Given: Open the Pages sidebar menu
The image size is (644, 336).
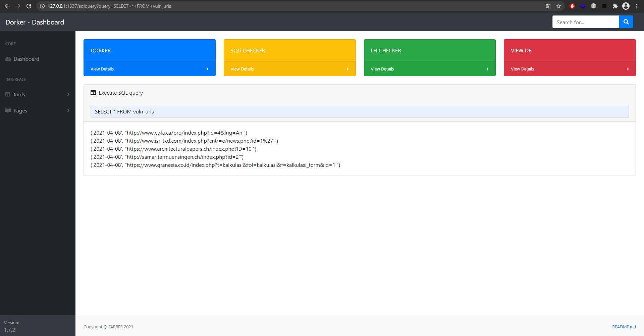Looking at the screenshot, I should pyautogui.click(x=38, y=110).
